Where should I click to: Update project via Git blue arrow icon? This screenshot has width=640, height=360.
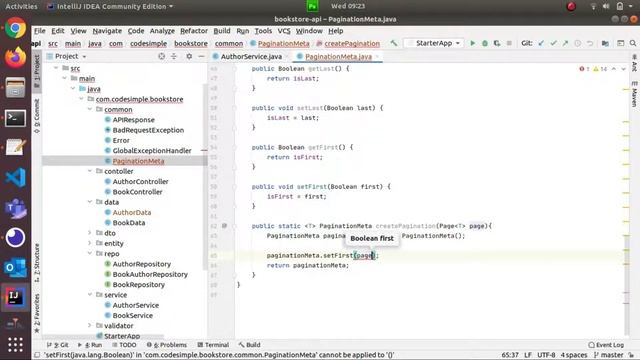(x=541, y=43)
